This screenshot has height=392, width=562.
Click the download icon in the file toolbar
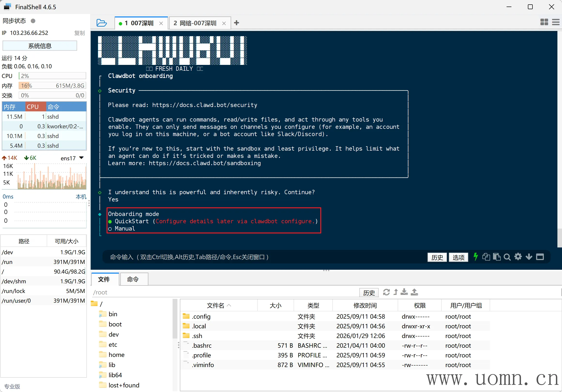(x=404, y=292)
